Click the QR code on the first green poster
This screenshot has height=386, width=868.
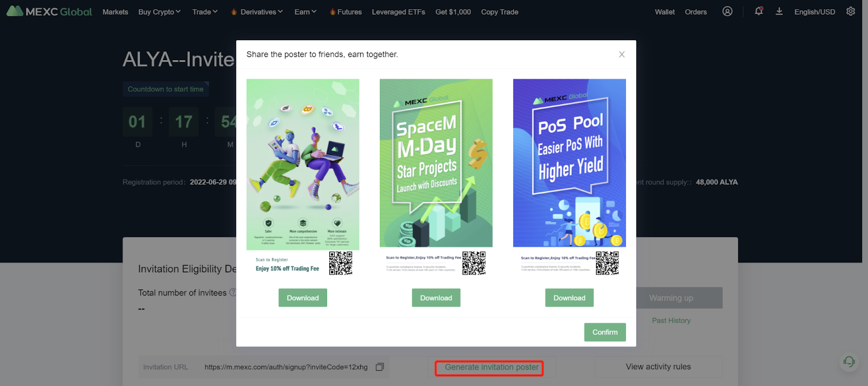[x=341, y=263]
